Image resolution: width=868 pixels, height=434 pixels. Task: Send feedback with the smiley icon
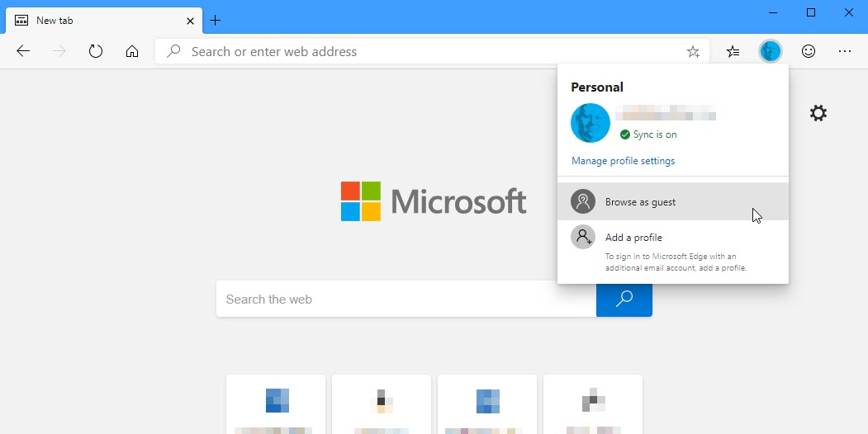(x=809, y=51)
